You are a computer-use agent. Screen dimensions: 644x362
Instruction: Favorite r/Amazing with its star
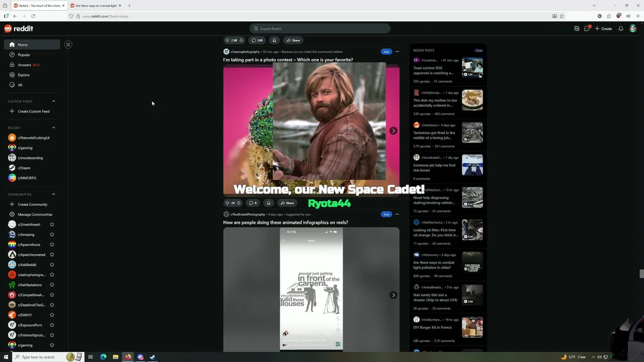click(x=52, y=234)
